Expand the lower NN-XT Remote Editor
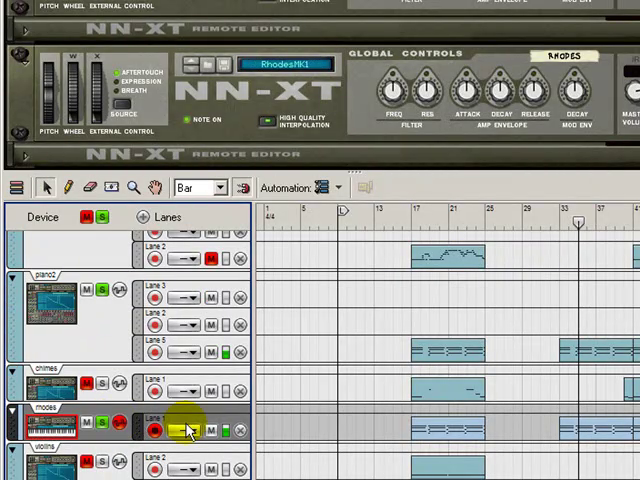The image size is (640, 480). [x=25, y=156]
